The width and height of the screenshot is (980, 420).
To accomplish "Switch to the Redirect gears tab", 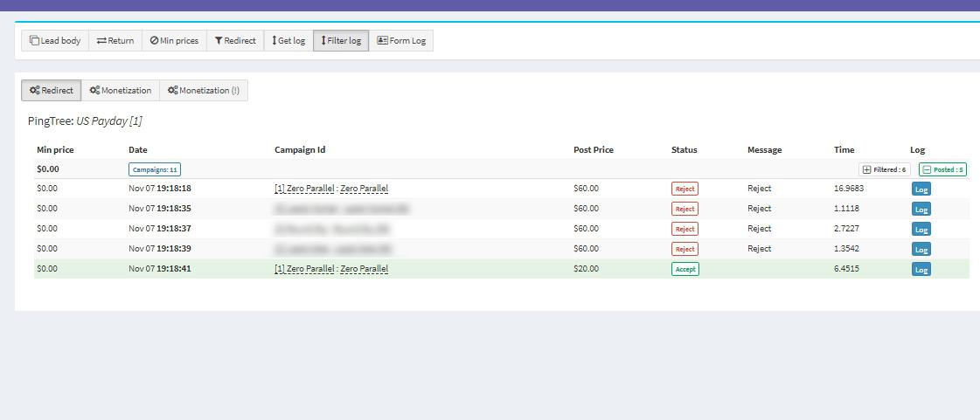I will point(52,91).
